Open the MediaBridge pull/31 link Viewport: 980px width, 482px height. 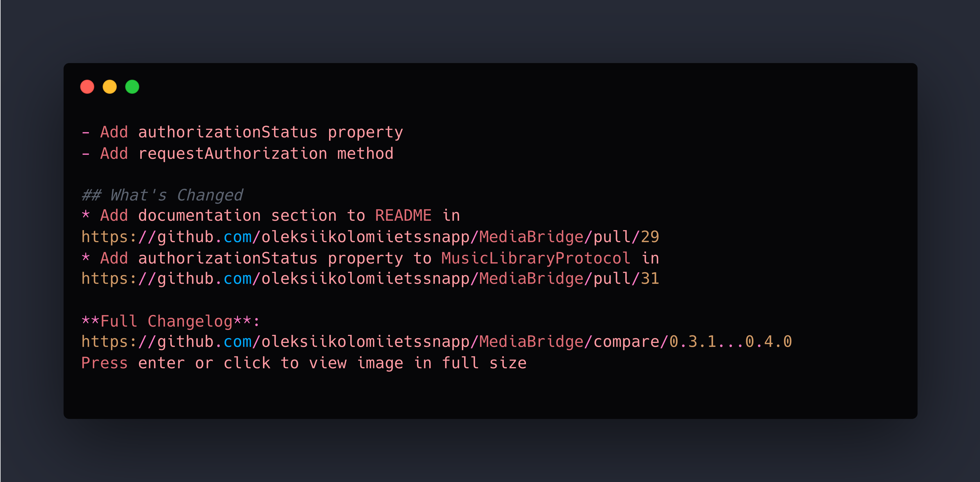click(x=370, y=279)
